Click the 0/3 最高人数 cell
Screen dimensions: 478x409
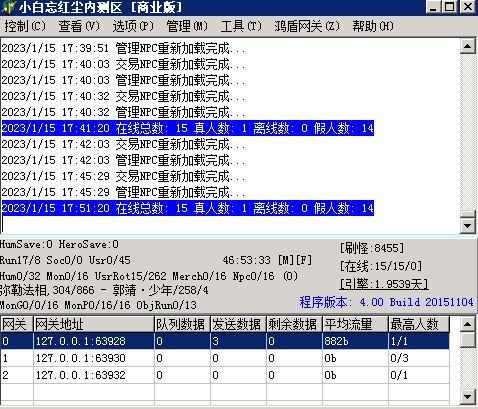point(419,358)
